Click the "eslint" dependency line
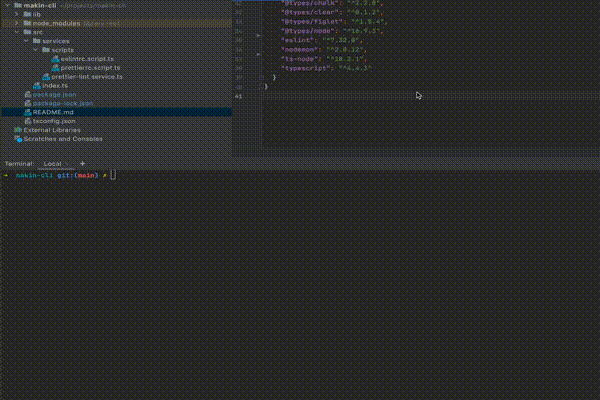This screenshot has height=400, width=600. tap(321, 40)
